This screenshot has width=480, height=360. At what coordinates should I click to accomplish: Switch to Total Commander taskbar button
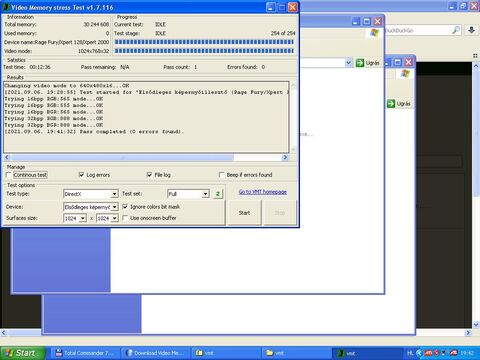(85, 353)
